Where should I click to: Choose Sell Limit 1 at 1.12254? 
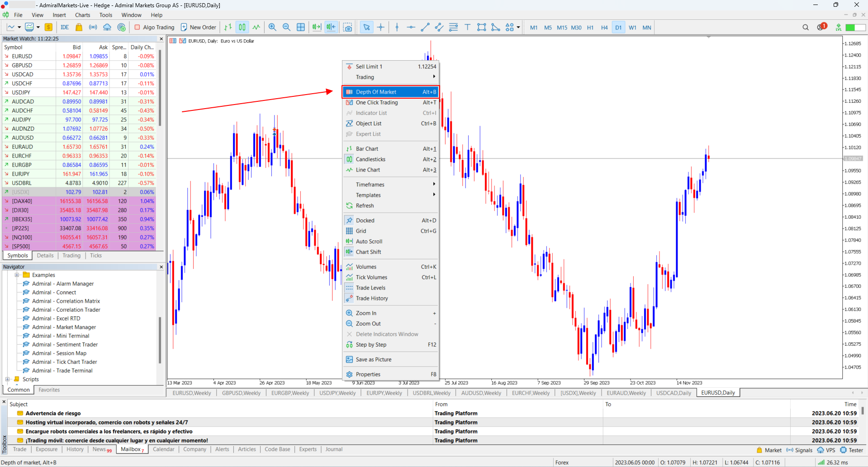pyautogui.click(x=391, y=67)
